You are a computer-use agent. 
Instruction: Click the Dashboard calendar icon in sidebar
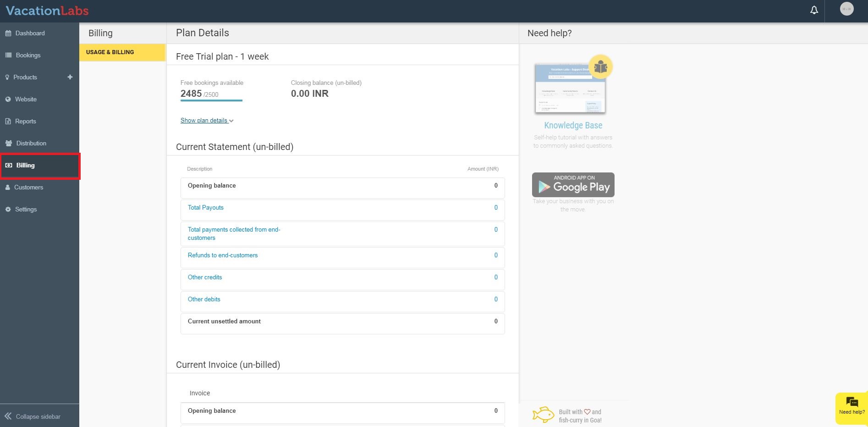point(8,33)
